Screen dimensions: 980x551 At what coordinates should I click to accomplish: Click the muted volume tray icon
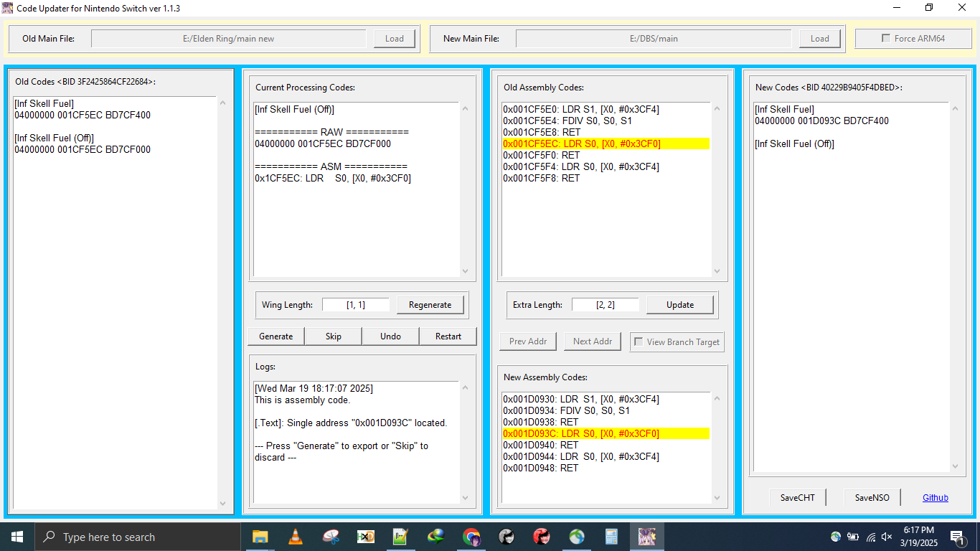click(887, 537)
